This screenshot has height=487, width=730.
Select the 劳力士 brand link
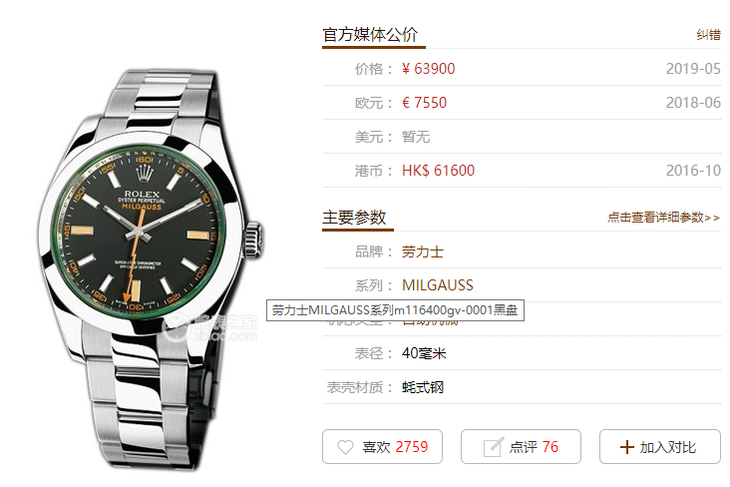(x=422, y=252)
